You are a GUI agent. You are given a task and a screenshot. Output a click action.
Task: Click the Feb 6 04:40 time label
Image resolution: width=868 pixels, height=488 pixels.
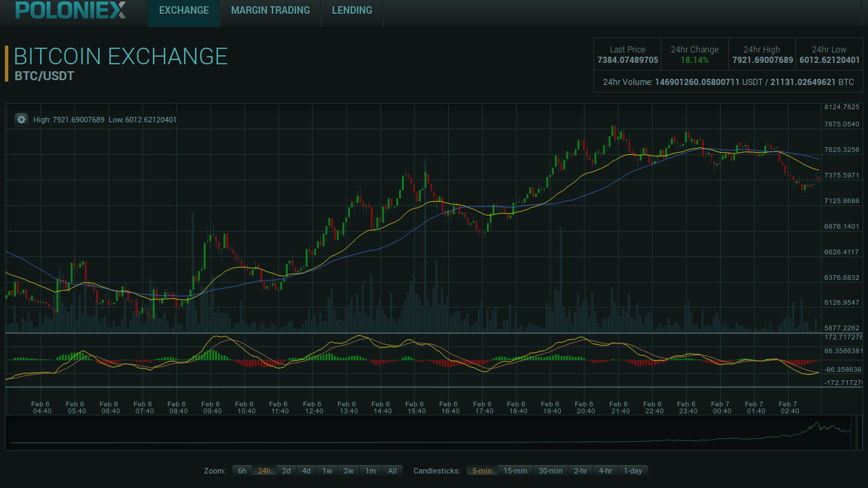(x=41, y=408)
